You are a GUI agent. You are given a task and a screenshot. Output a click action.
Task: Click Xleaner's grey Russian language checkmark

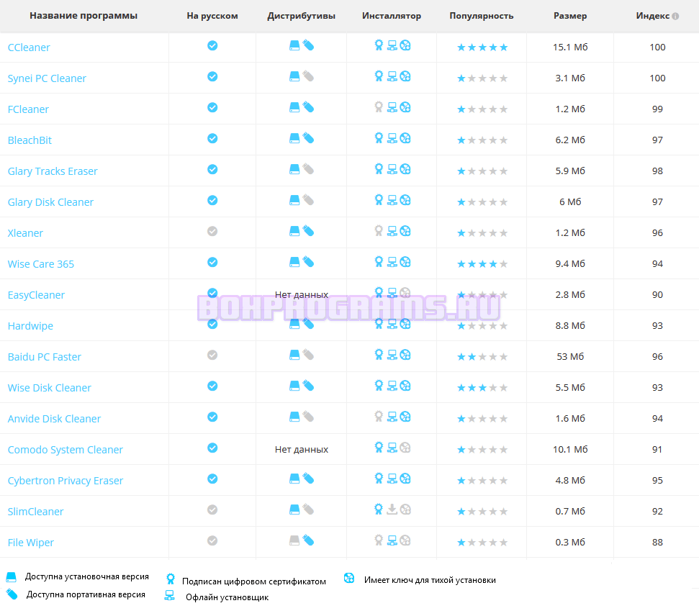point(212,231)
